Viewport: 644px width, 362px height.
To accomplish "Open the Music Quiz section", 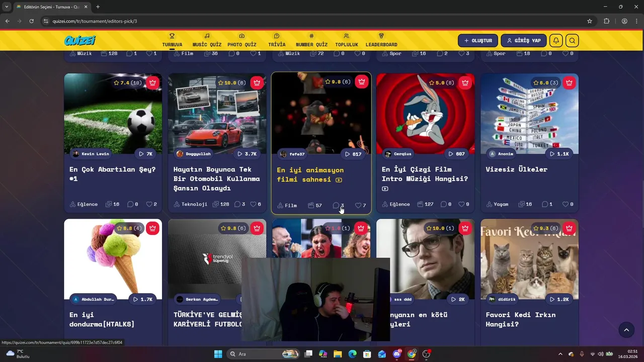I will tap(207, 40).
